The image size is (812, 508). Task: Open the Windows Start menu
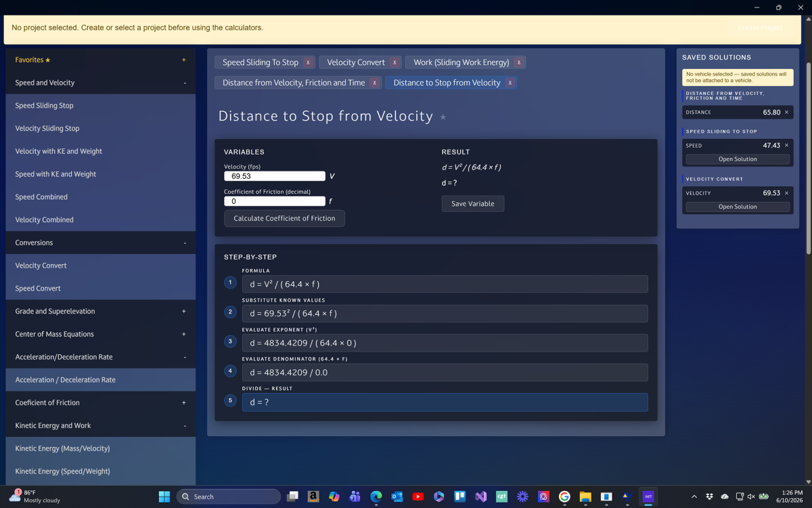point(164,496)
